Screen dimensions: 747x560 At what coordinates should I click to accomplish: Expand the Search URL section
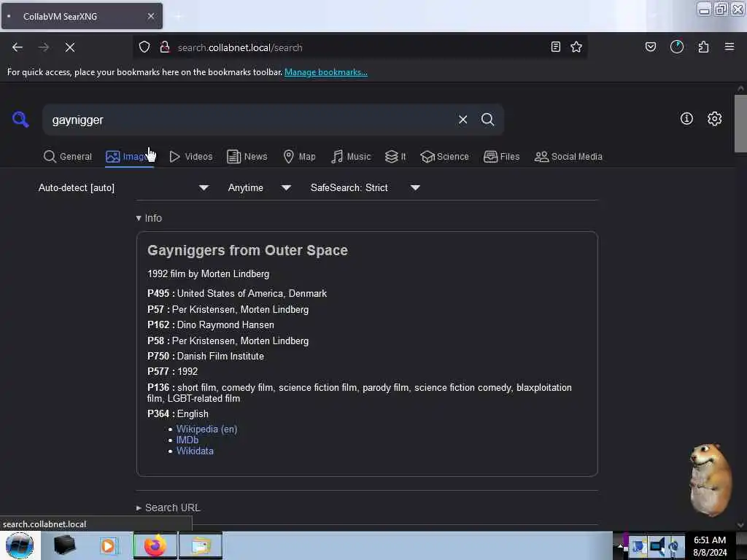pyautogui.click(x=169, y=507)
